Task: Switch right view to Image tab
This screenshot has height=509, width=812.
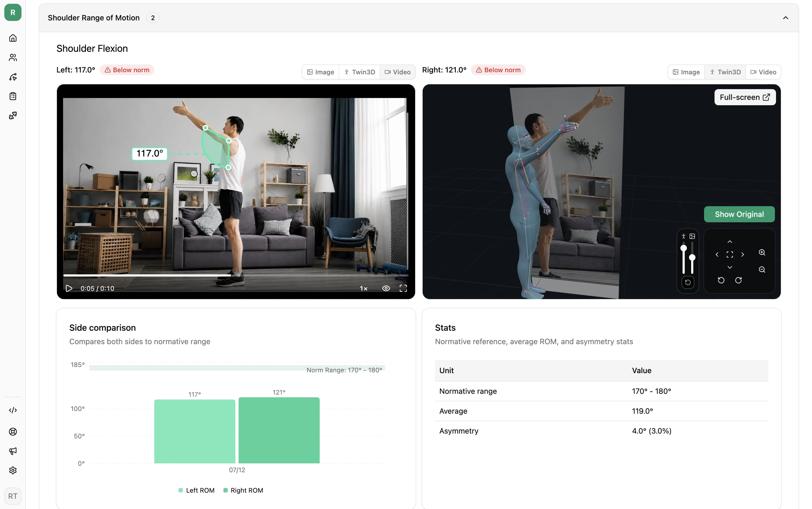Action: coord(686,72)
